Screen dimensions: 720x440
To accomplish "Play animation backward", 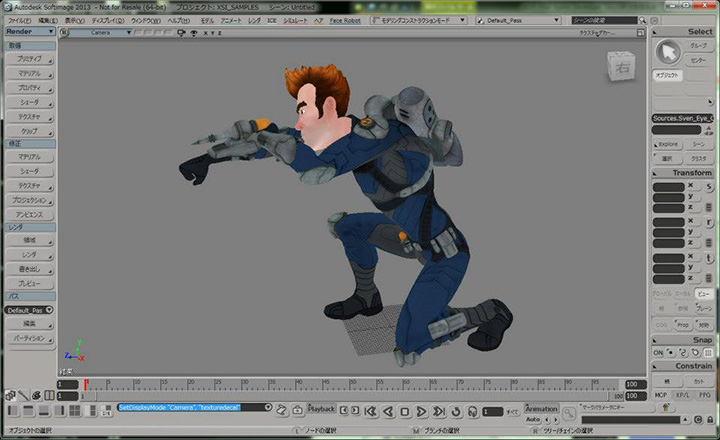I will click(388, 412).
